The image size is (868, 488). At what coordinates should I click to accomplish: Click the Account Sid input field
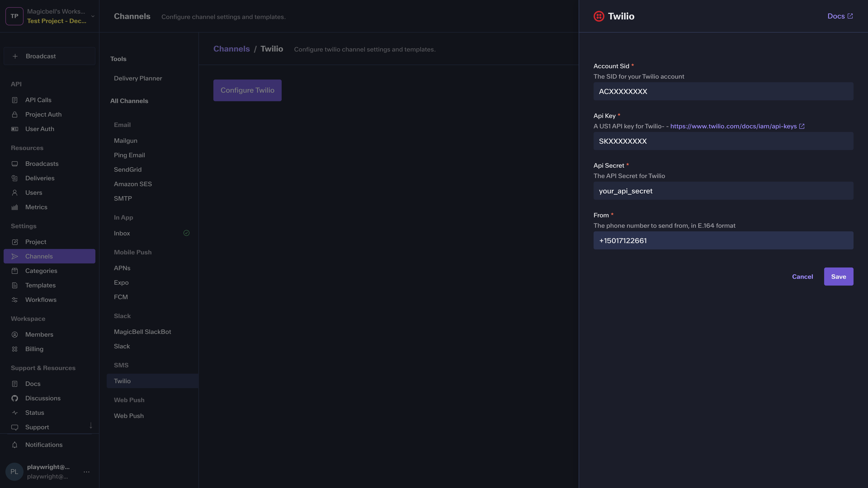723,91
